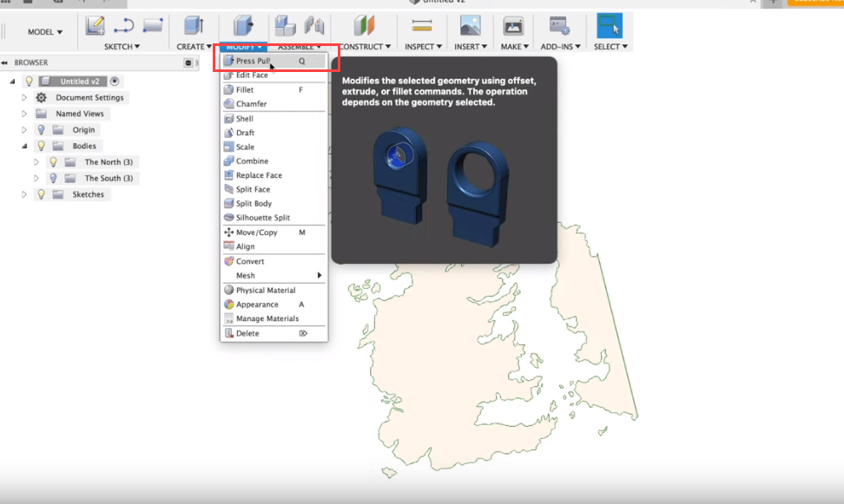Toggle visibility bulb of Untitled v2

(29, 82)
